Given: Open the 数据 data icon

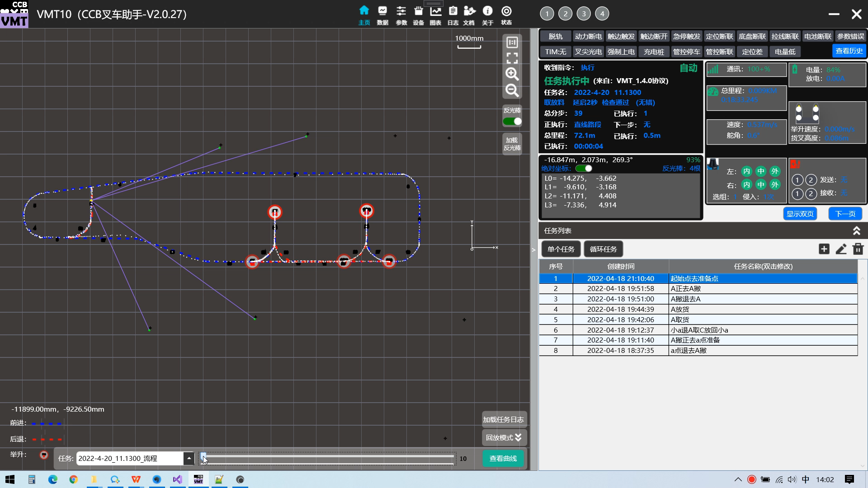Looking at the screenshot, I should 382,14.
